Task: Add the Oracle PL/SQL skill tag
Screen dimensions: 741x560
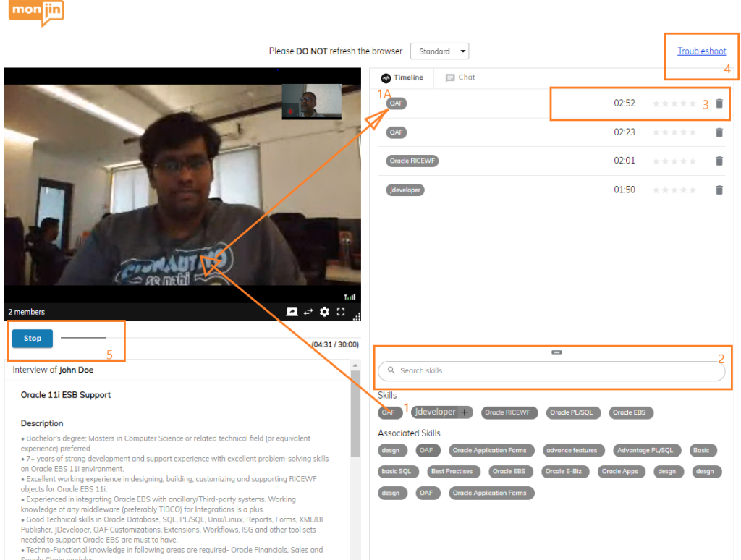Action: (571, 412)
